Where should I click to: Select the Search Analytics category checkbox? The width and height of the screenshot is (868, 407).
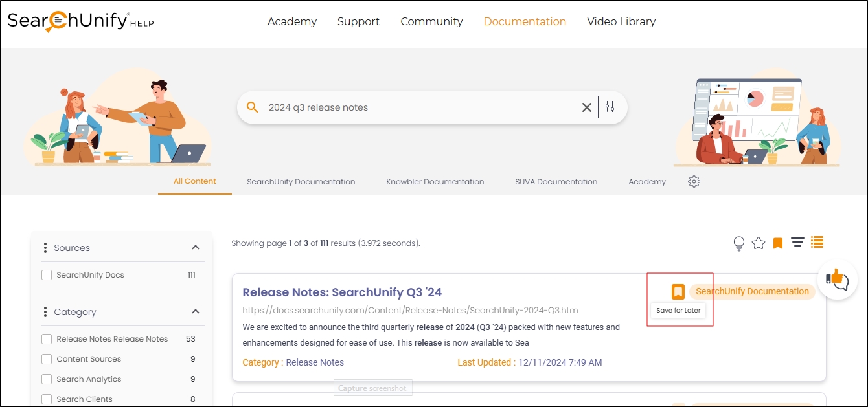[x=47, y=379]
